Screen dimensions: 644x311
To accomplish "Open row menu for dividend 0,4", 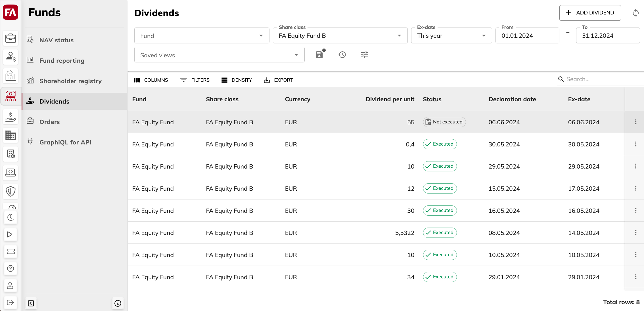I will tap(635, 144).
